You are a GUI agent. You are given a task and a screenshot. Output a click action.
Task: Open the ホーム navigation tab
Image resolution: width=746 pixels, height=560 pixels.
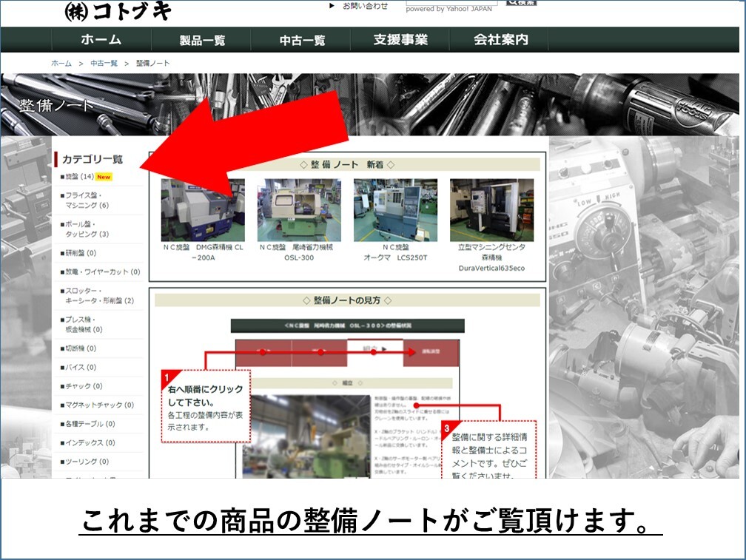(x=101, y=40)
